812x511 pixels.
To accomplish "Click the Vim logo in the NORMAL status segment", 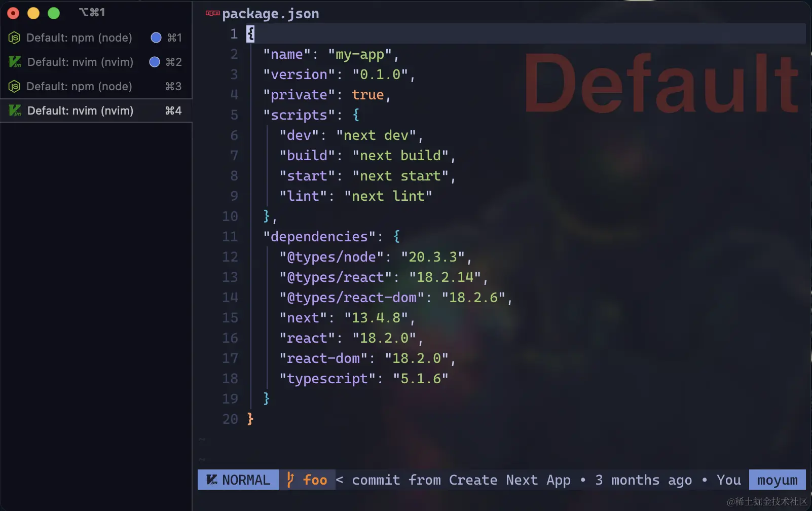I will [212, 480].
